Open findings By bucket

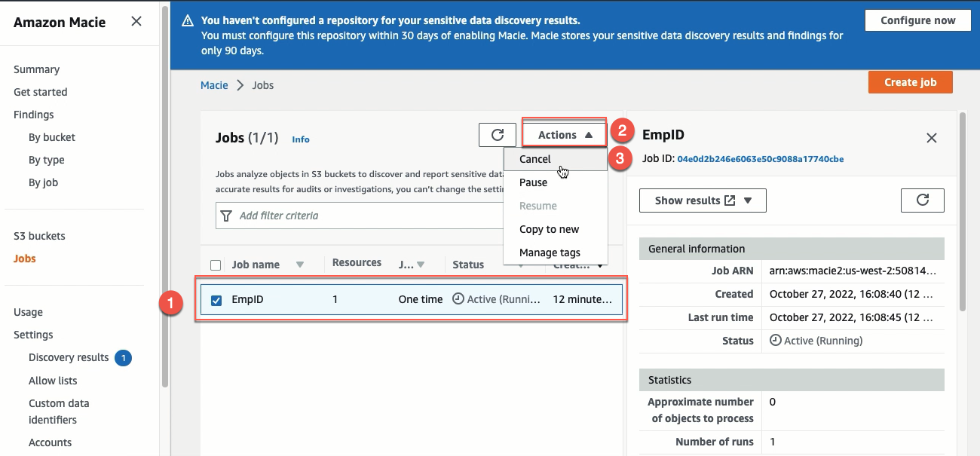coord(52,137)
